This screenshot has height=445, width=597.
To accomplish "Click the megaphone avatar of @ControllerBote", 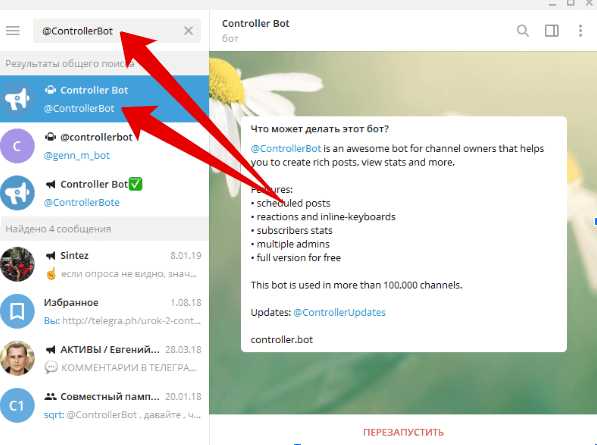I will (17, 193).
